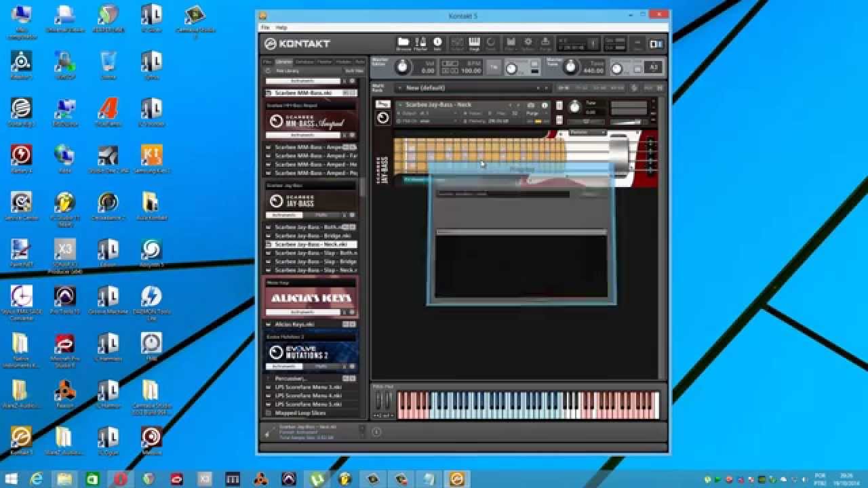The image size is (868, 488).
Task: Click the Info pane icon in header
Action: 437,44
